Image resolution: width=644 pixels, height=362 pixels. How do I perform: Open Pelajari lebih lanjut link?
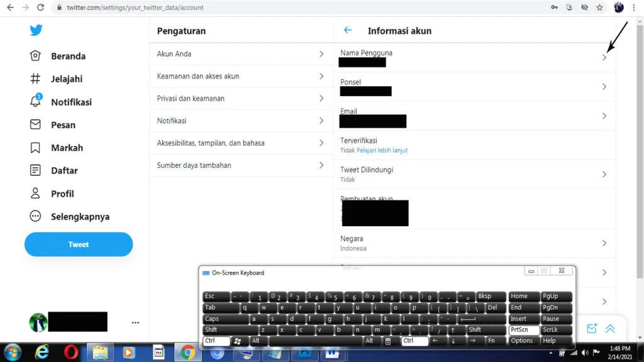382,150
